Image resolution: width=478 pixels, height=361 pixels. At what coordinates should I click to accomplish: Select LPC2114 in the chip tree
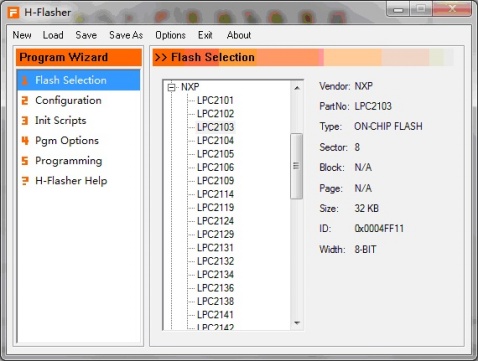(215, 194)
